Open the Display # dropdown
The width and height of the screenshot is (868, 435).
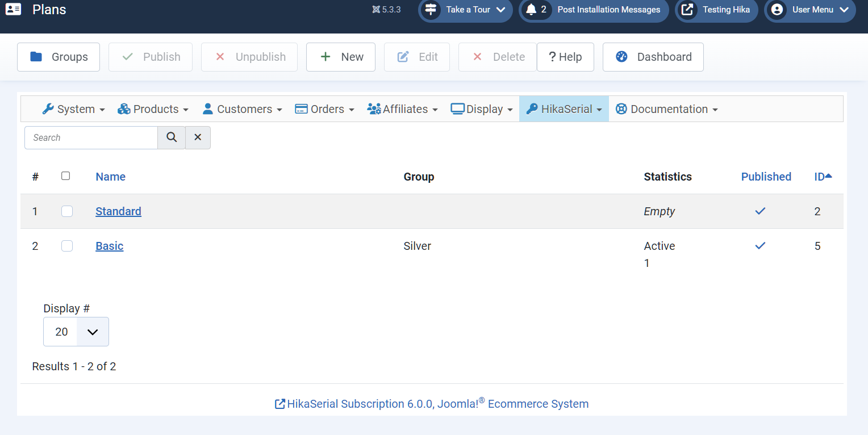[x=76, y=332]
